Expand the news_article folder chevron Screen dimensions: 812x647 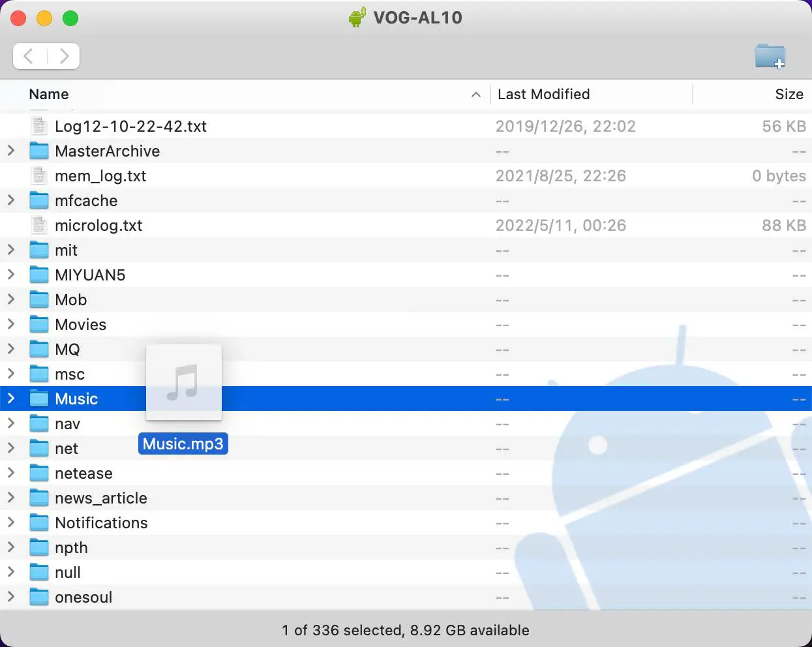coord(11,498)
